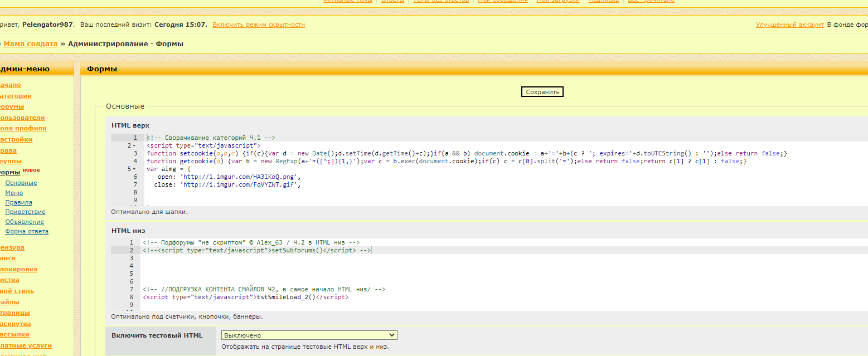Go to Раскрутка in admin menu
The height and width of the screenshot is (356, 868).
pyautogui.click(x=16, y=324)
